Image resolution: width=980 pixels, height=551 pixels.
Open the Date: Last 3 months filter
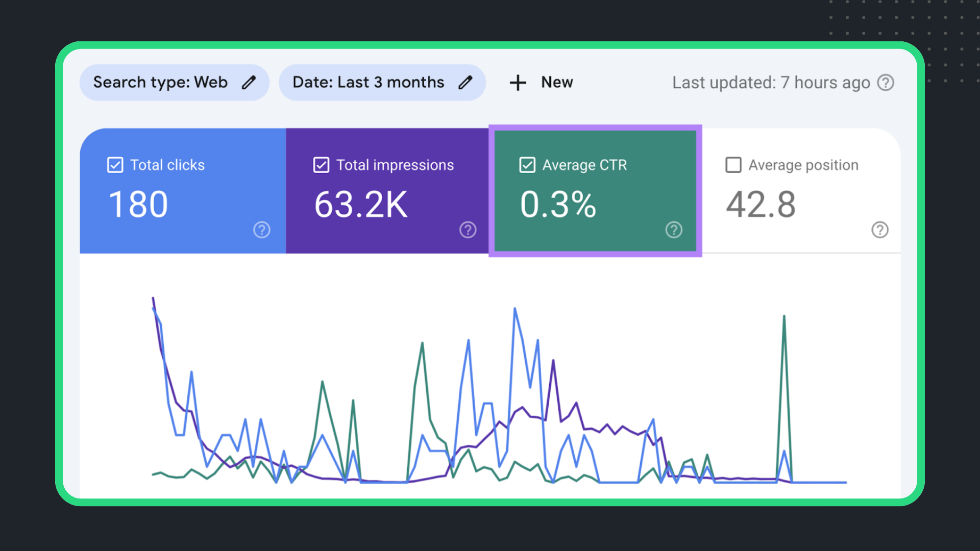[368, 83]
